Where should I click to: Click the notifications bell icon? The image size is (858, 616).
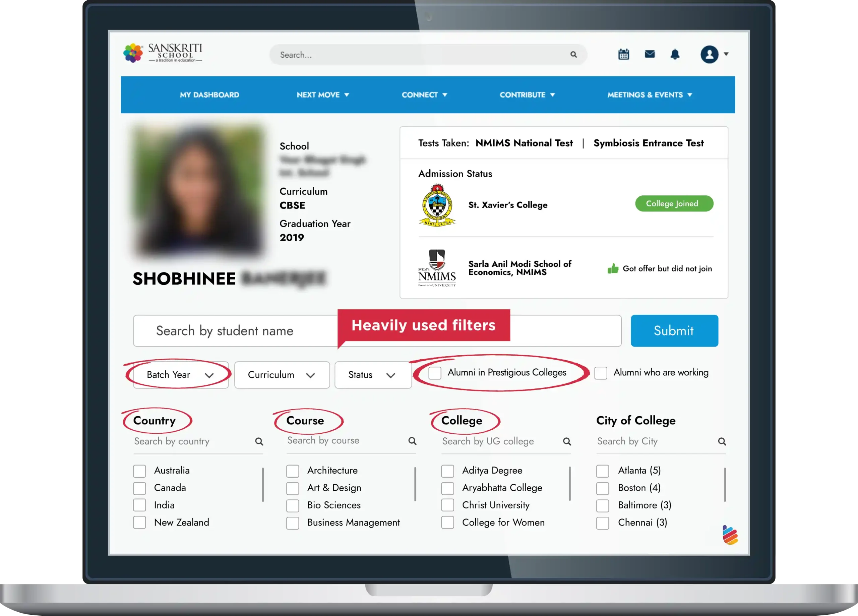675,55
